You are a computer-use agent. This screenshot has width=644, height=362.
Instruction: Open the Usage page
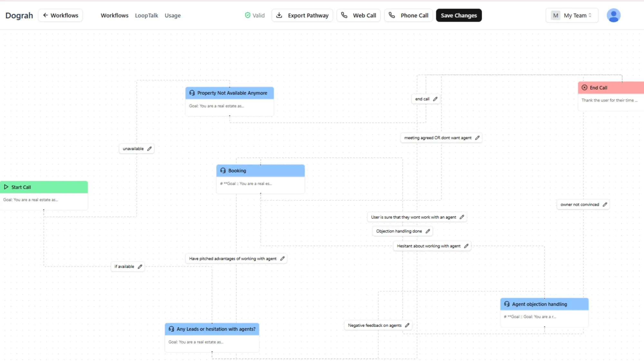[x=173, y=15]
